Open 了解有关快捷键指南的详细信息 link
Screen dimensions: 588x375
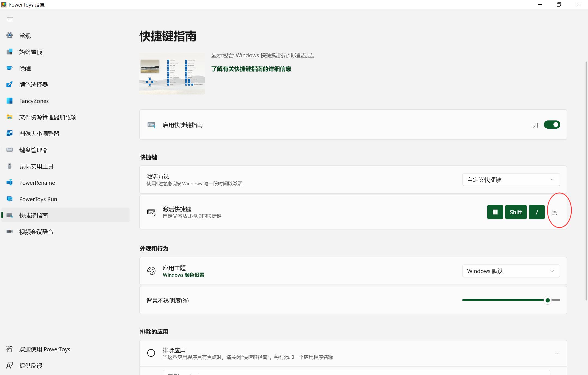tap(250, 69)
